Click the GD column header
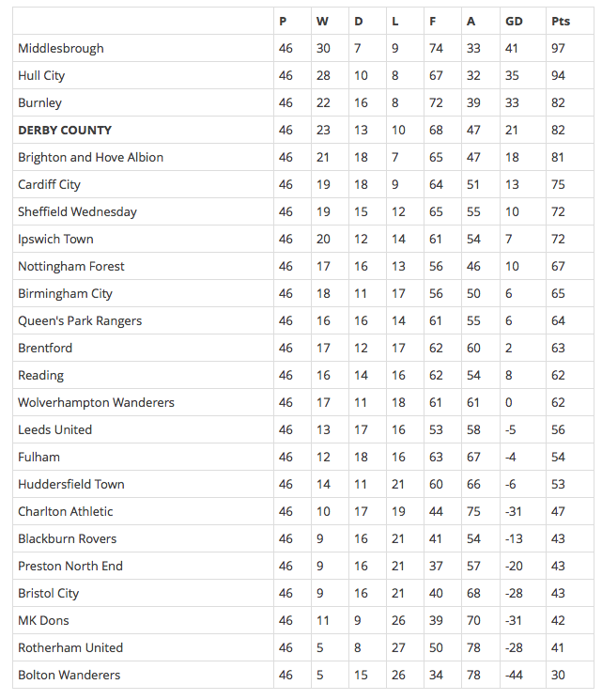The image size is (602, 700). [514, 22]
